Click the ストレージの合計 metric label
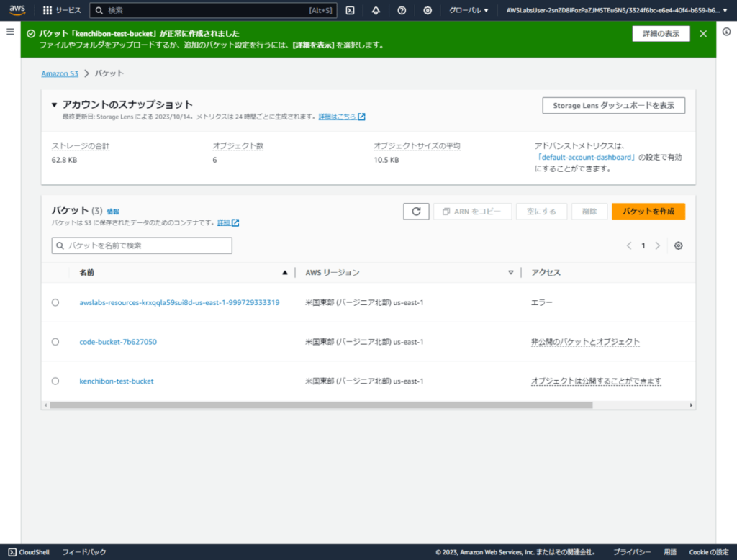737x560 pixels. point(81,146)
